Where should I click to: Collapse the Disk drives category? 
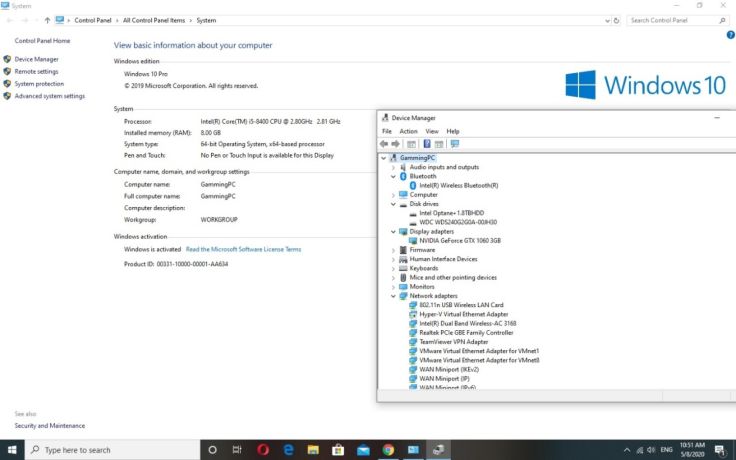[394, 204]
